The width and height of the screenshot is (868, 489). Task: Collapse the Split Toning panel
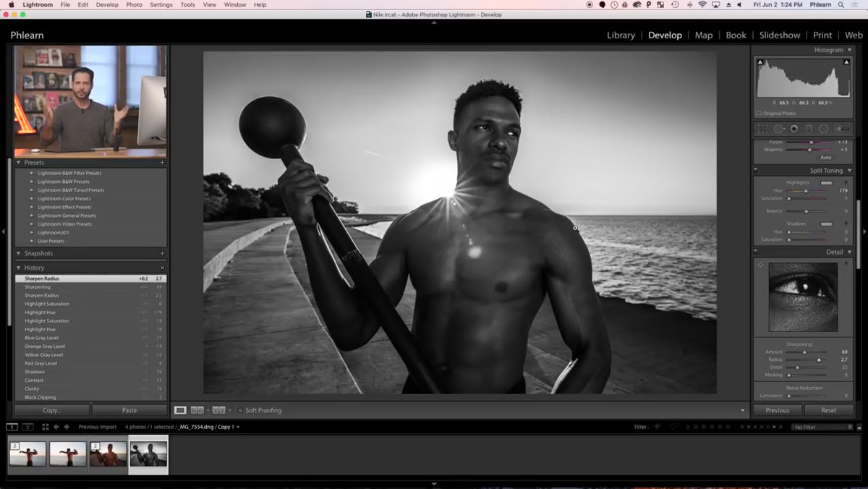pos(849,171)
